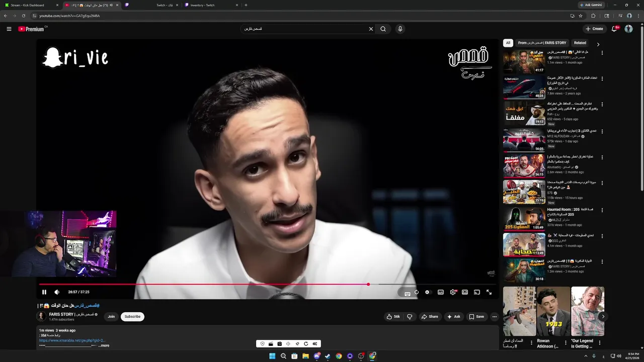Screen dimensions: 644x362
Task: Click the replay circular arrow in player
Action: 417,292
